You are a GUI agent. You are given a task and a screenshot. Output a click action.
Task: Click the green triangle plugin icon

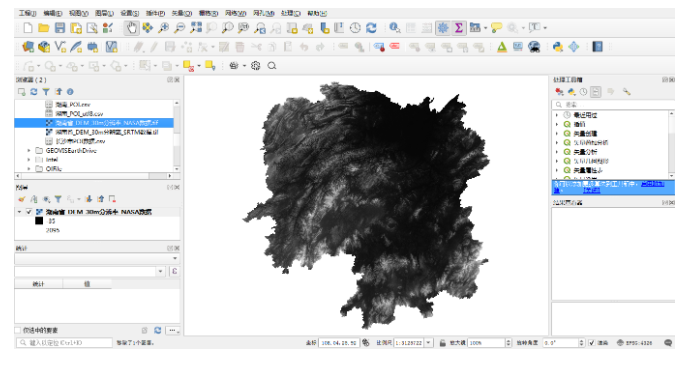coord(502,47)
